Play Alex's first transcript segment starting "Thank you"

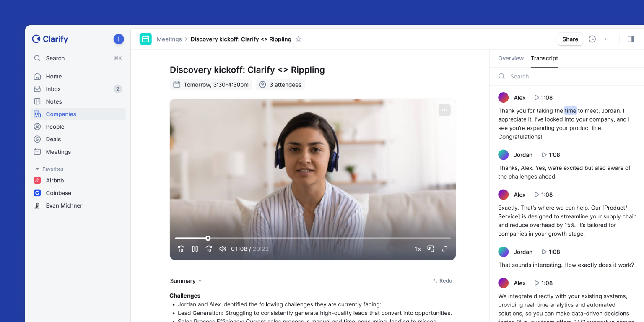(x=543, y=98)
